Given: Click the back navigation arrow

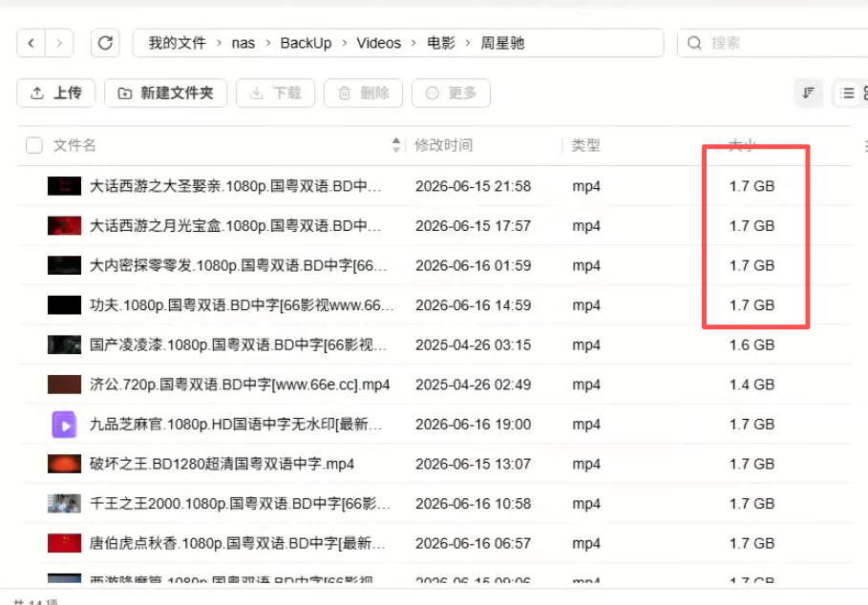Looking at the screenshot, I should (x=31, y=43).
